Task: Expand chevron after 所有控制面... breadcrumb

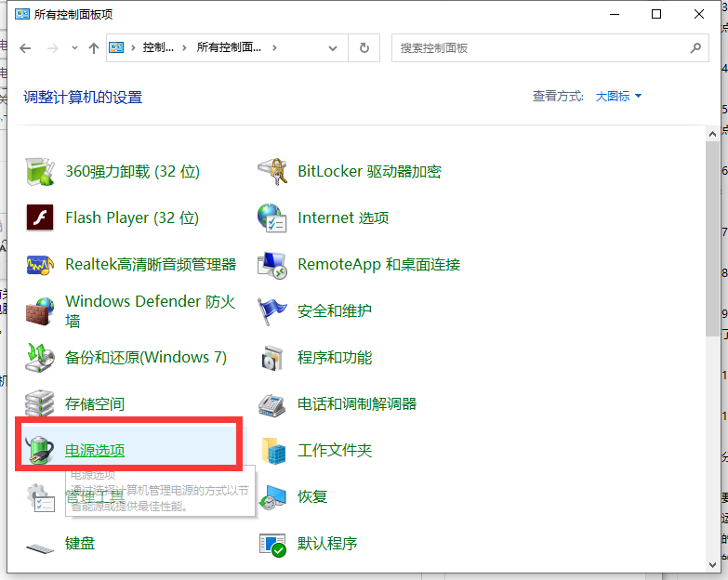Action: [x=274, y=47]
